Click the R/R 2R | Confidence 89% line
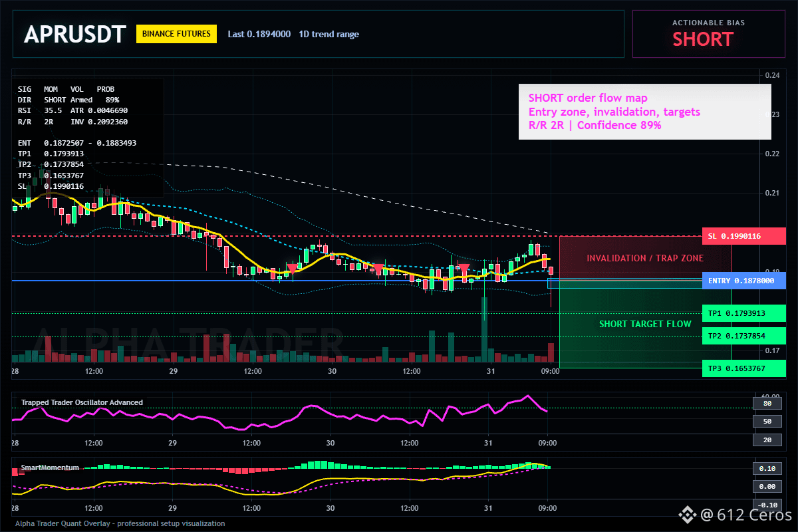 coord(595,125)
